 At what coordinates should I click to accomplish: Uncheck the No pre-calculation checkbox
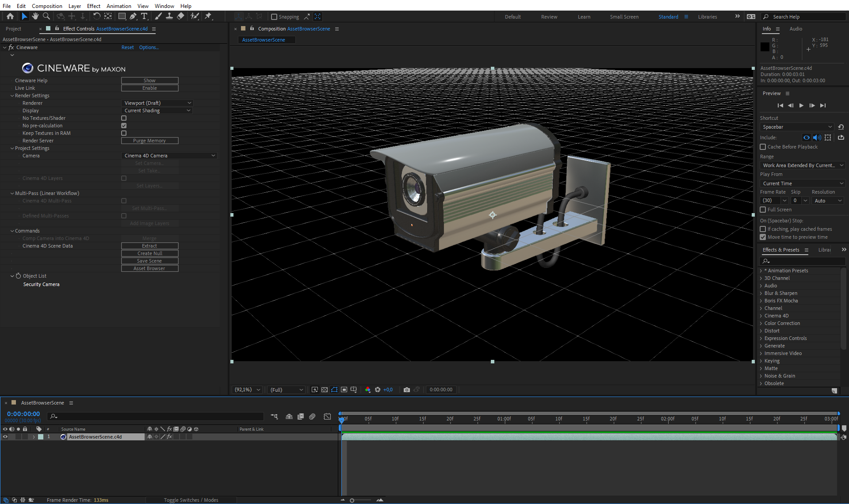tap(124, 126)
